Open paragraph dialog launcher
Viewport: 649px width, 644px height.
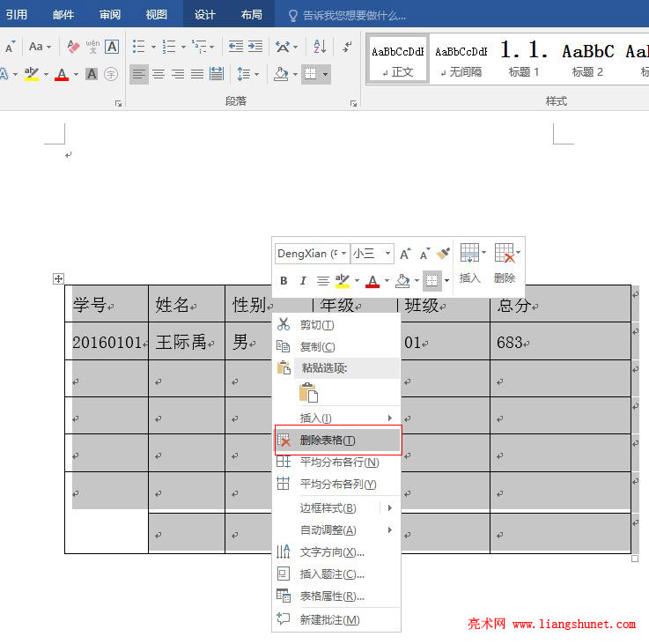(x=353, y=104)
